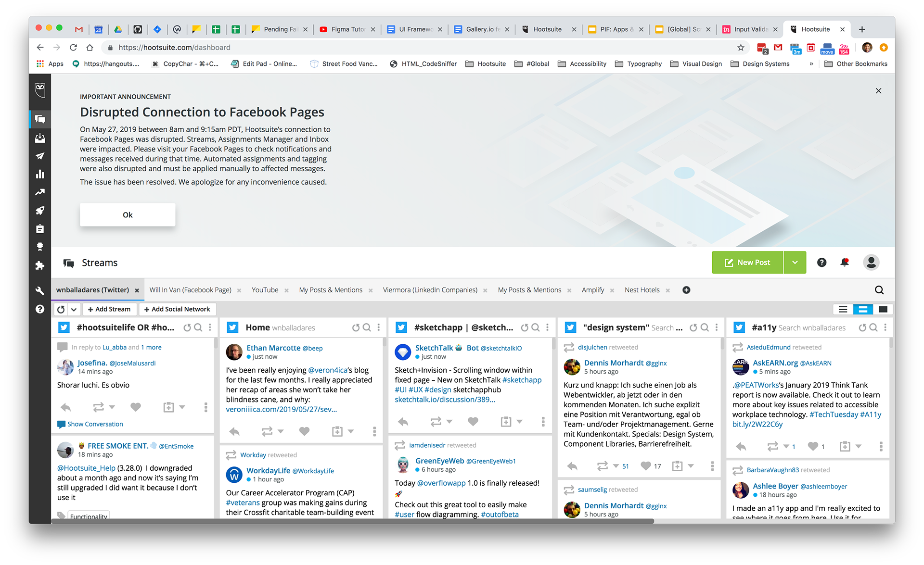Open the Publisher paper plane icon in sidebar
The height and width of the screenshot is (565, 924).
click(40, 156)
